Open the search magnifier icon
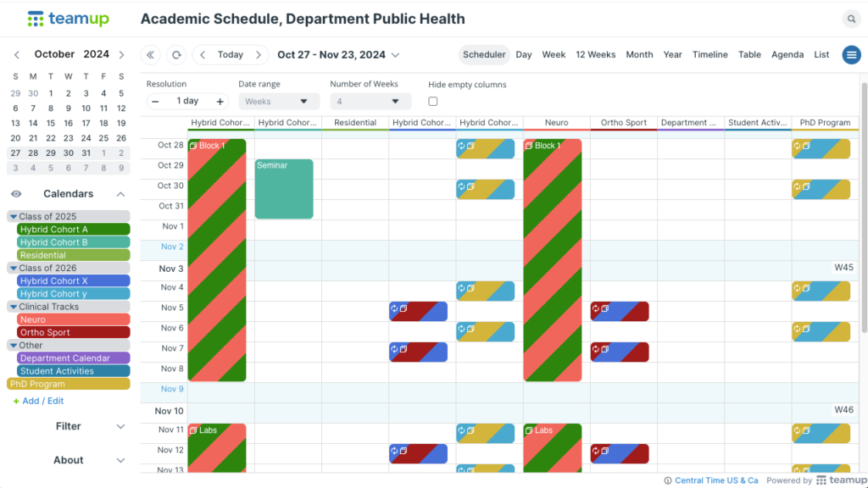868x488 pixels. 852,19
